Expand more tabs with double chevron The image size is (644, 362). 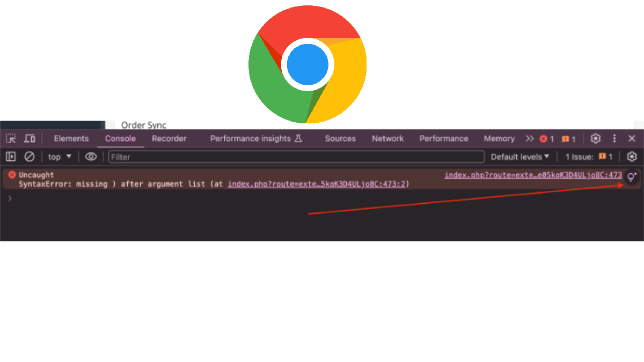pyautogui.click(x=530, y=138)
